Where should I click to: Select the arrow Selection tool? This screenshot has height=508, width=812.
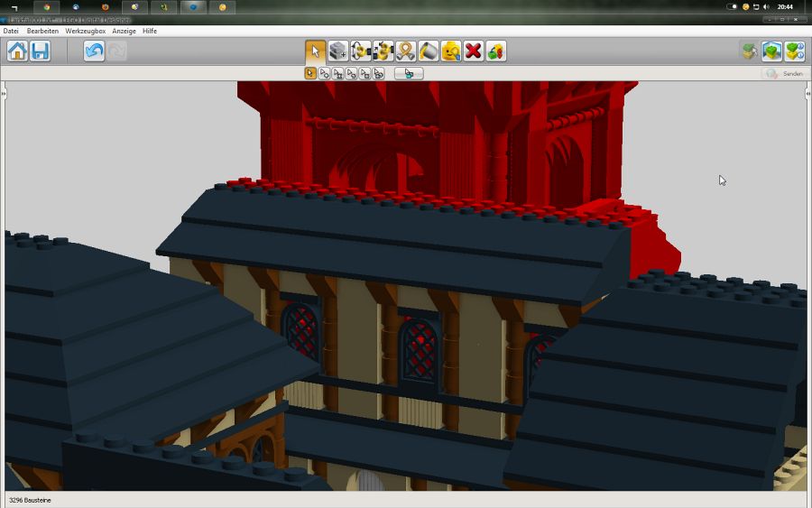point(316,51)
